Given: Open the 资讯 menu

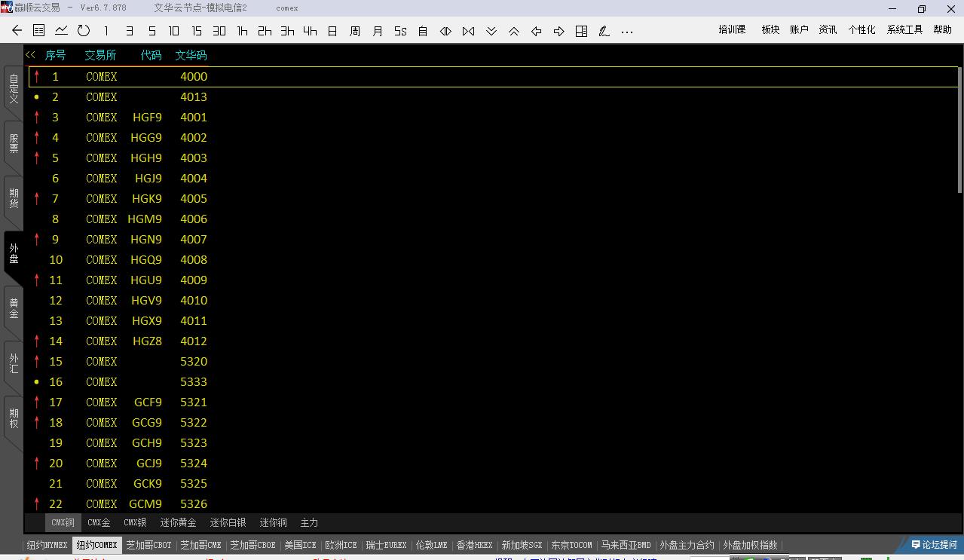Looking at the screenshot, I should point(828,29).
